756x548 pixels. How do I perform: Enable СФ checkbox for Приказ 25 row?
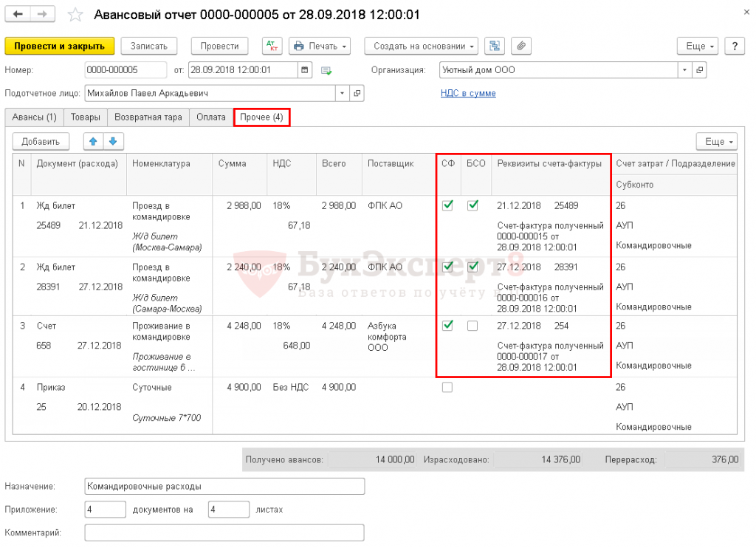447,387
